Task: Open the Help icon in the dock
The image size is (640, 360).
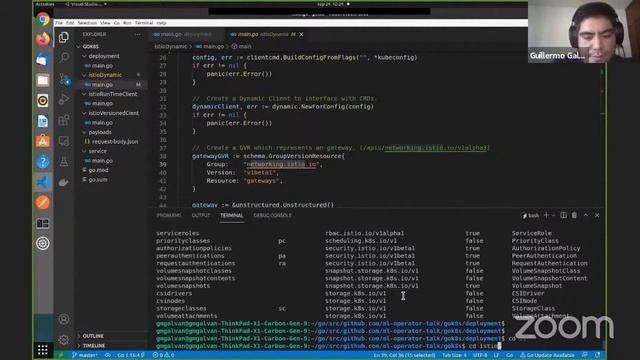Action: click(43, 162)
